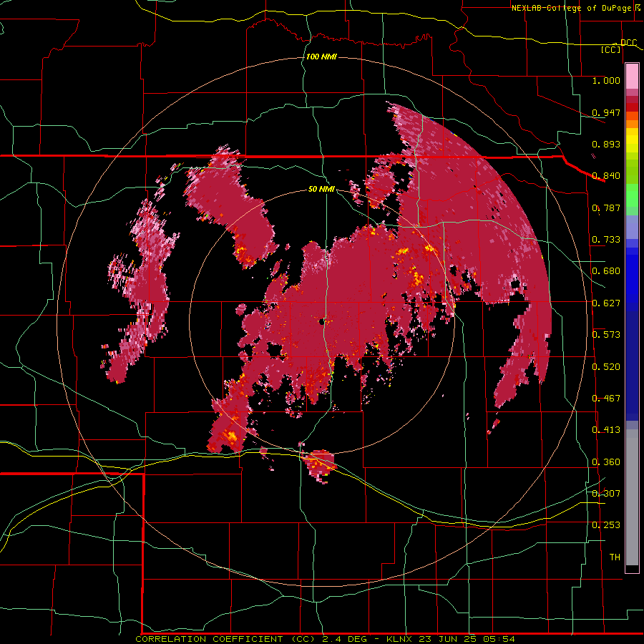Viewport: 644px width, 644px height.
Task: Click the TH label on the scale
Action: [615, 557]
